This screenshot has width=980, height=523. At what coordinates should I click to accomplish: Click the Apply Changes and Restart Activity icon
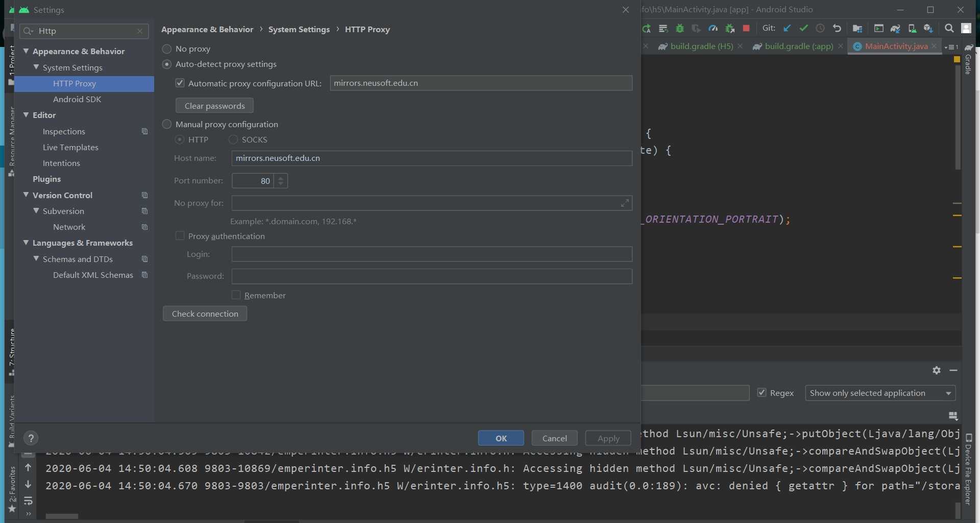[647, 29]
